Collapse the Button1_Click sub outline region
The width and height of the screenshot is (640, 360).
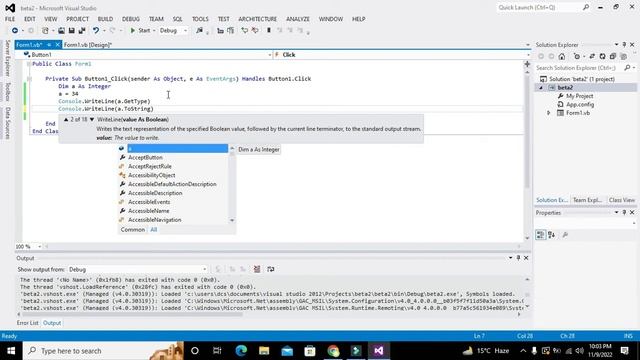click(x=29, y=79)
